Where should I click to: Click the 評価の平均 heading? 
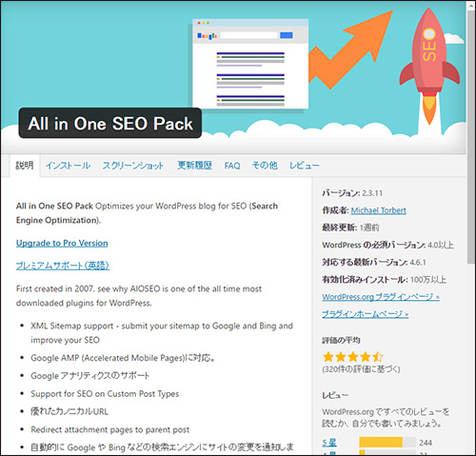click(x=341, y=341)
